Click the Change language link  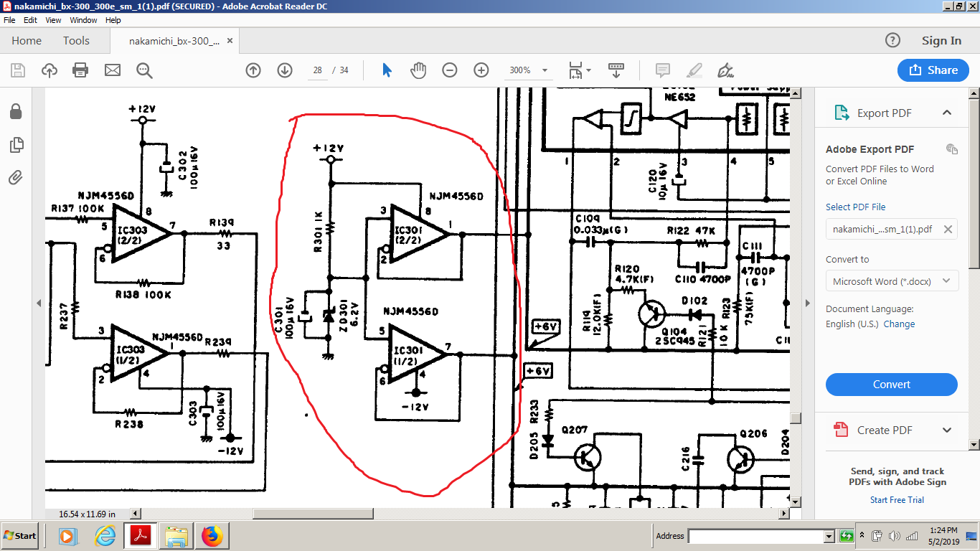pyautogui.click(x=899, y=324)
